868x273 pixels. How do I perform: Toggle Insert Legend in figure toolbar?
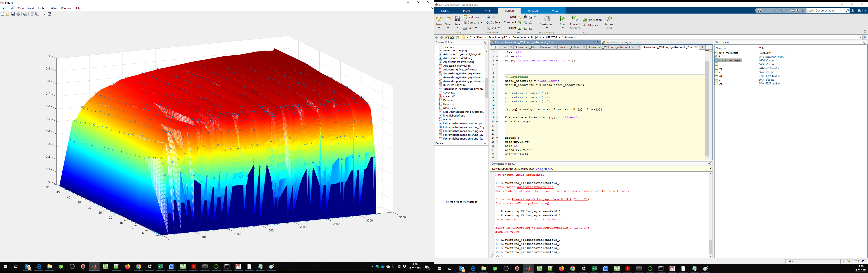pos(37,14)
